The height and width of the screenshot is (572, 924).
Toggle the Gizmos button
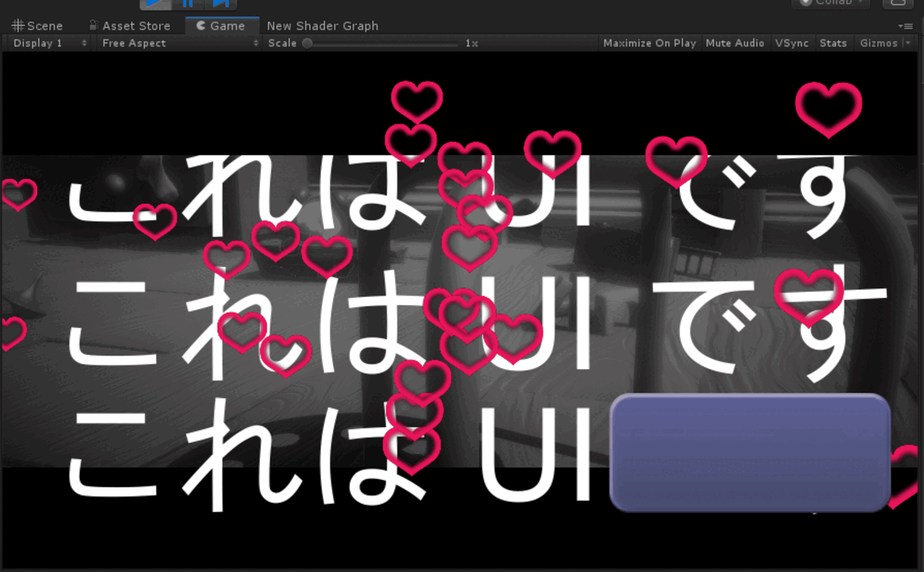click(879, 43)
